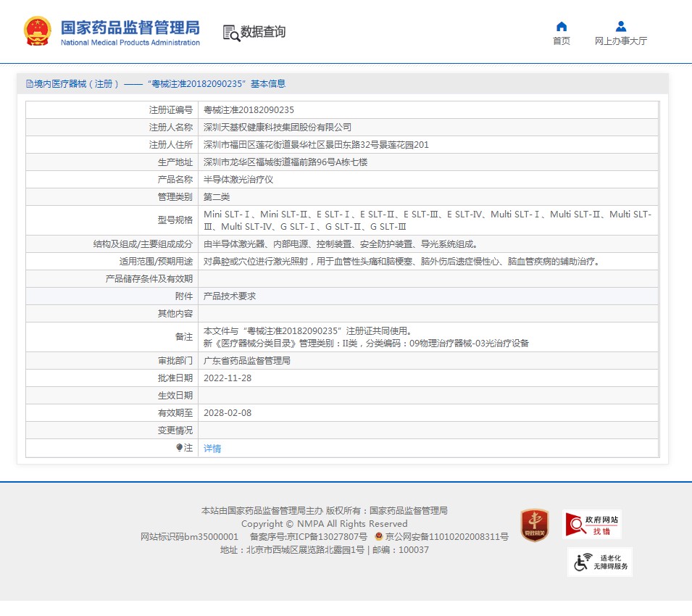Click the 生效日期 label
The height and width of the screenshot is (616, 692).
(175, 396)
